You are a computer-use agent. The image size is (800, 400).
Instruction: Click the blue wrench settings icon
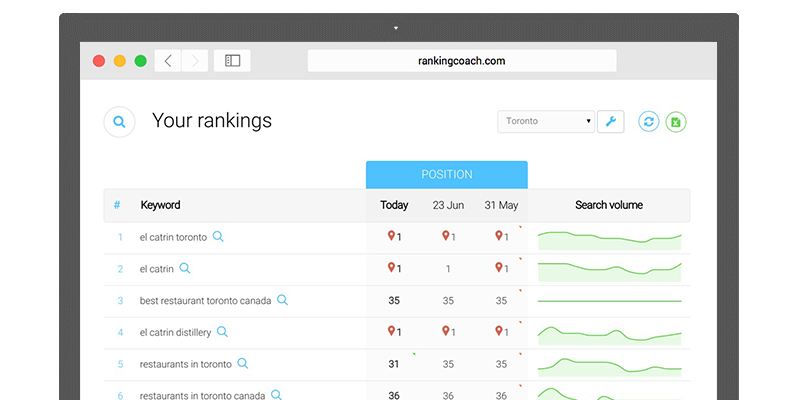pos(610,122)
